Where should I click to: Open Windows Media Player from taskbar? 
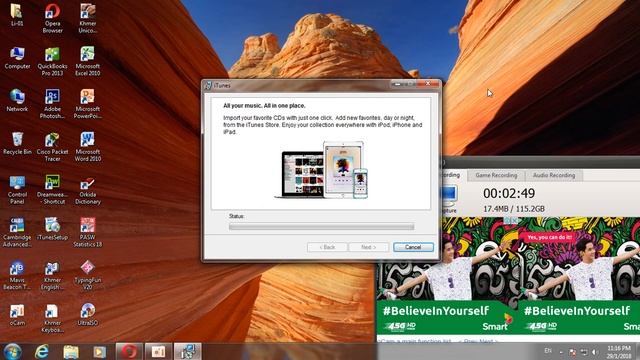click(x=99, y=351)
